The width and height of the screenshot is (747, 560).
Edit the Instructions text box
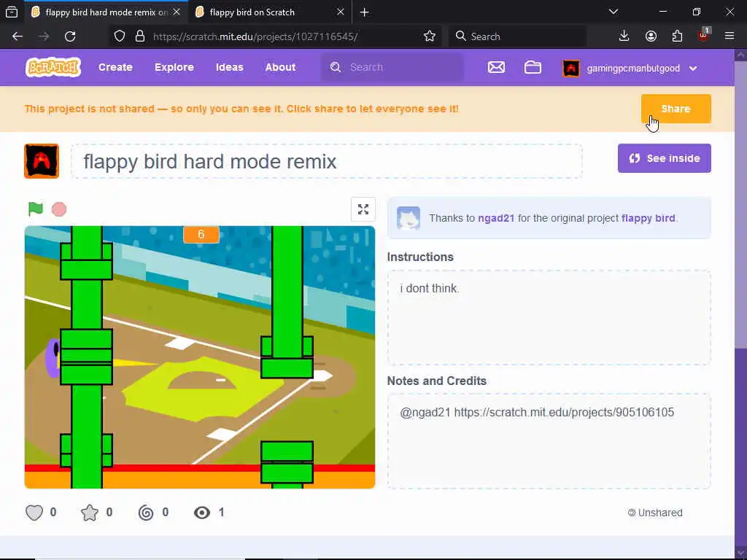click(x=549, y=318)
